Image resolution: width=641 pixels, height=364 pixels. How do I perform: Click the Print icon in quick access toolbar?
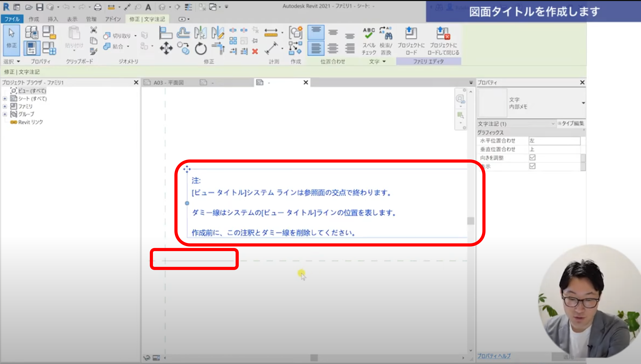click(x=98, y=7)
